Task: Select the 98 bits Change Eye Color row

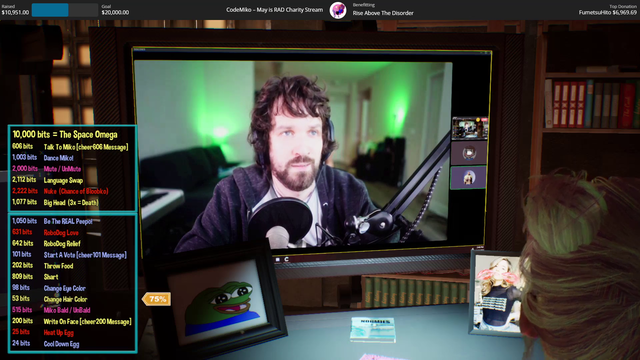Action: coord(49,288)
